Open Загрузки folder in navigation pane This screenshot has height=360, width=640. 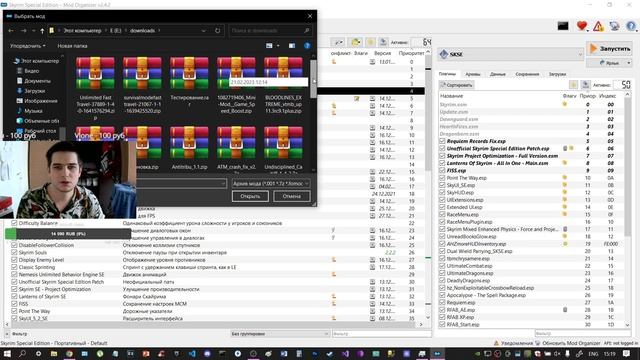[x=31, y=91]
